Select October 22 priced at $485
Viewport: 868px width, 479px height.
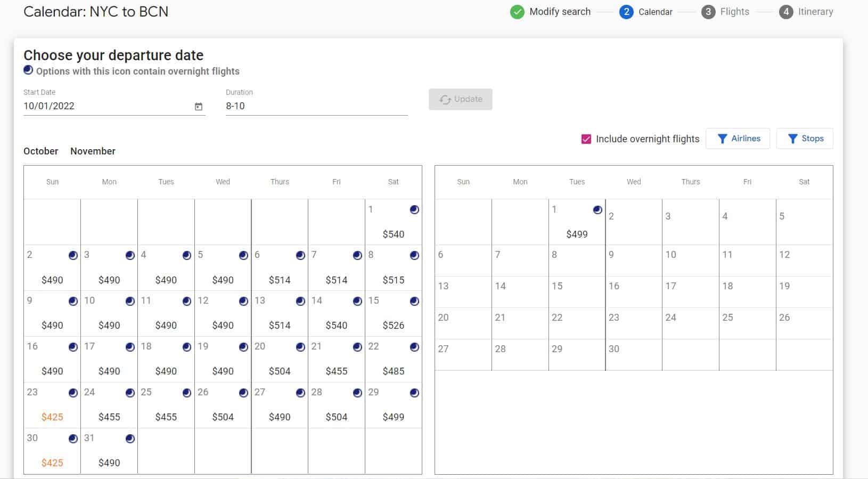point(394,360)
